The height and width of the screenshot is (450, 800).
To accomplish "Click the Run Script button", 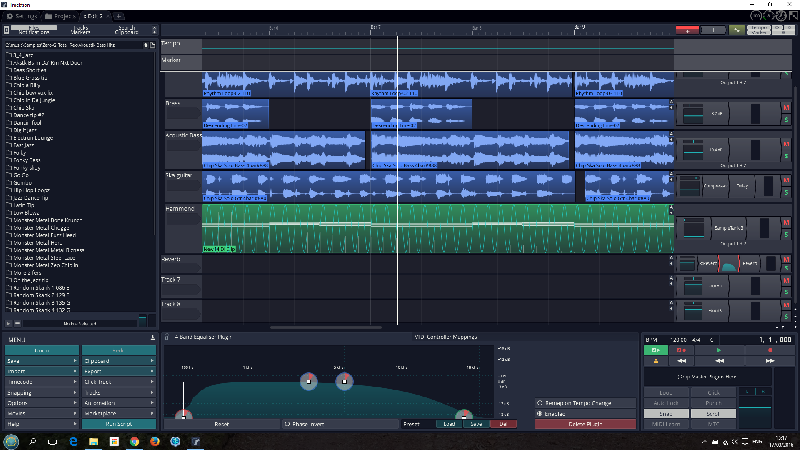I will (118, 424).
